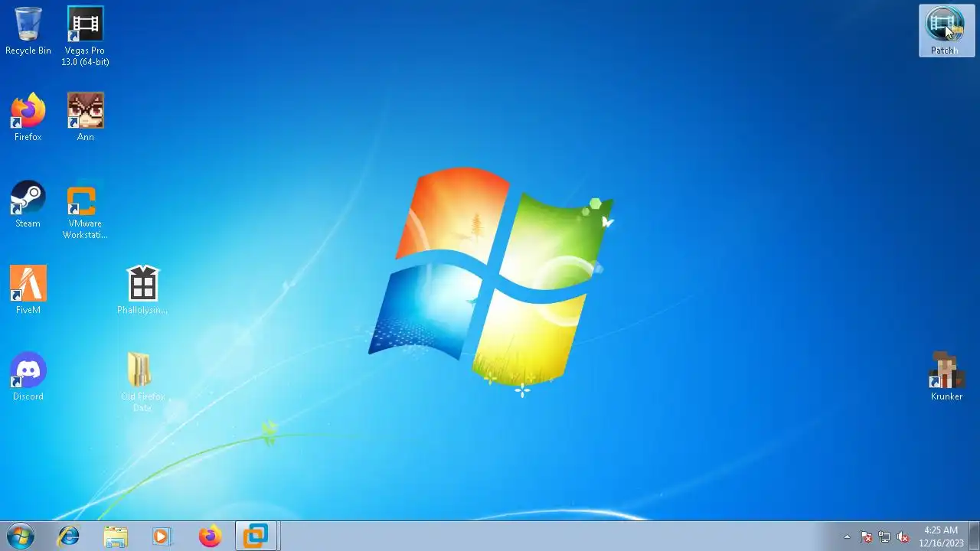Screen dimensions: 980x551
Task: Launch Internet Explorer from the taskbar
Action: pyautogui.click(x=69, y=536)
